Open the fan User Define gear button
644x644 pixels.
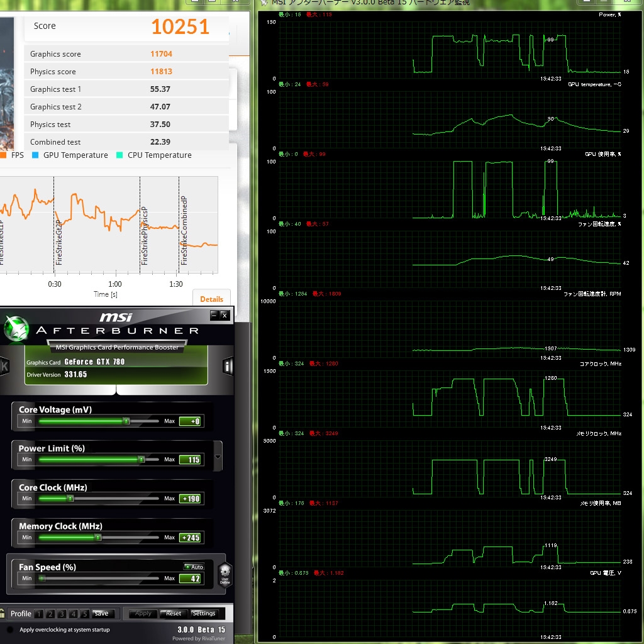(225, 574)
